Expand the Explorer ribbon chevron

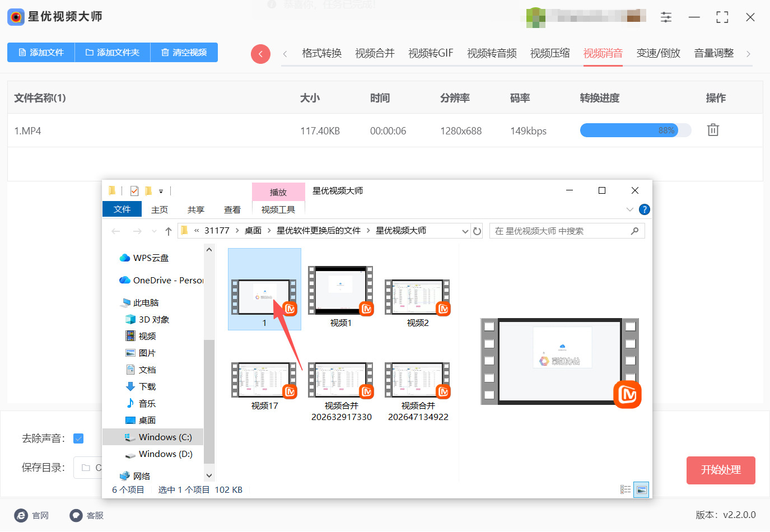630,209
